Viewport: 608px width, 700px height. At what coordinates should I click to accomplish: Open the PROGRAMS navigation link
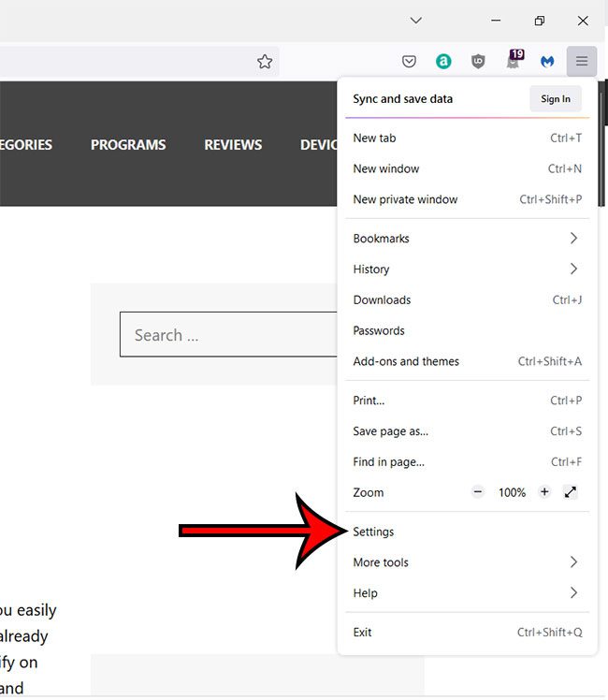128,145
